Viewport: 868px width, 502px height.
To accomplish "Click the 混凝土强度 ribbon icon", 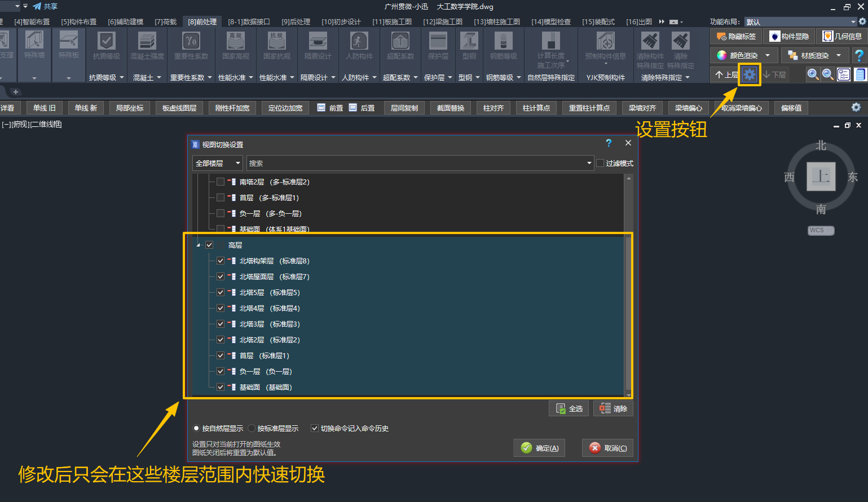I will pyautogui.click(x=147, y=41).
